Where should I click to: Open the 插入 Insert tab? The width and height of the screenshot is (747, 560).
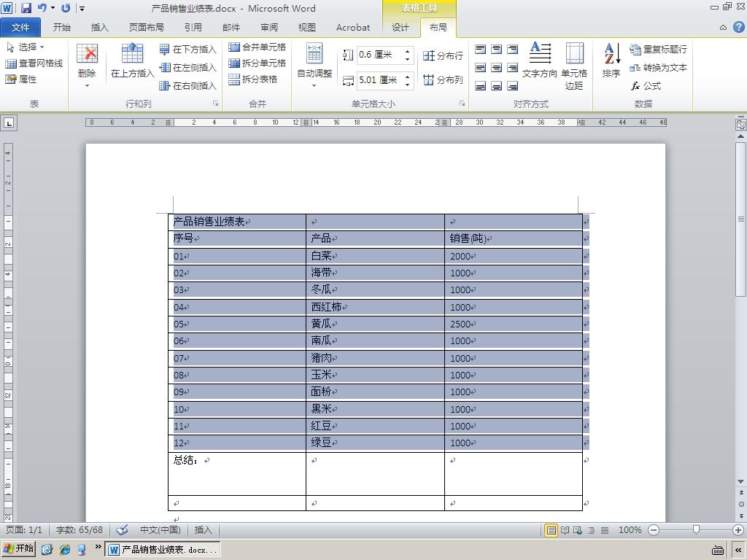click(x=99, y=28)
